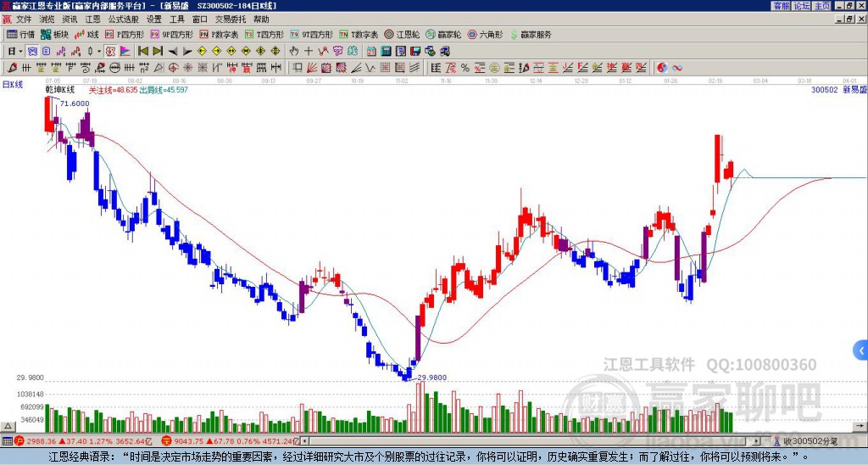Jump to last bar with green right arrow
This screenshot has height=465, width=868.
click(158, 52)
